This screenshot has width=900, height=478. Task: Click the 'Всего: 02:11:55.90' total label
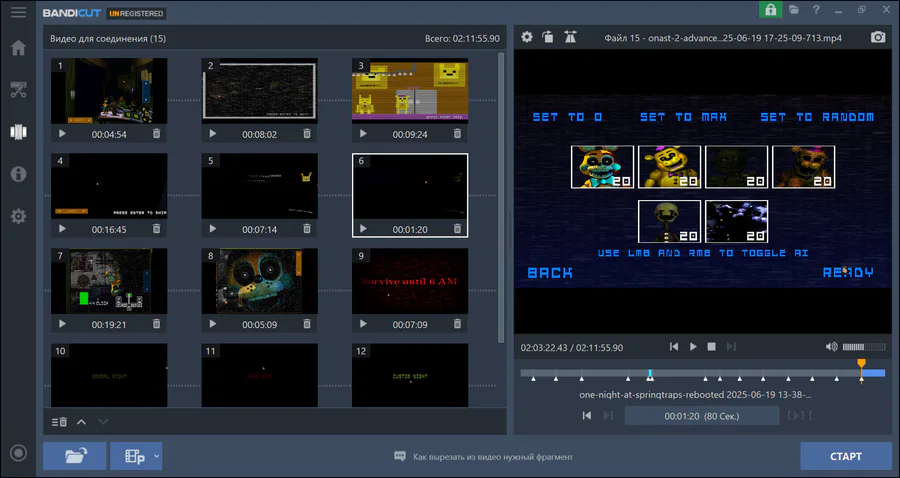coord(462,39)
